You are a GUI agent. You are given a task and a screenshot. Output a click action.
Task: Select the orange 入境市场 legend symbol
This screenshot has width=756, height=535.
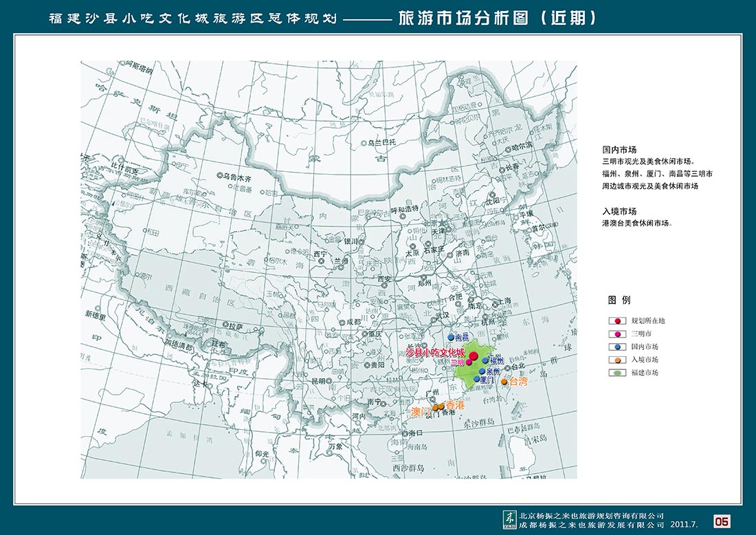pos(617,360)
